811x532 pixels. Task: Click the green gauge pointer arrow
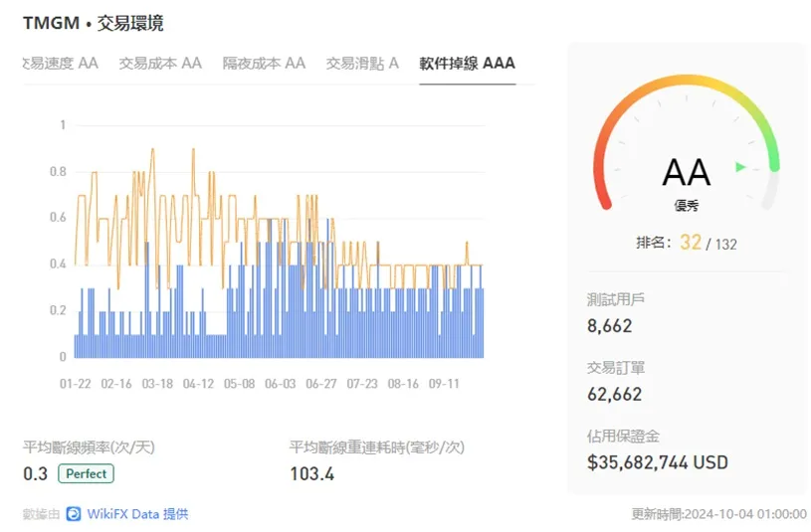[x=740, y=167]
